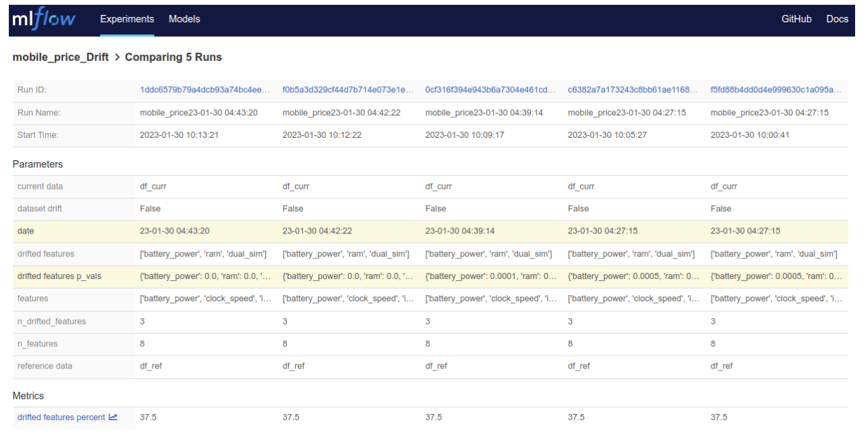Click the date parameter label
868x433 pixels.
26,231
